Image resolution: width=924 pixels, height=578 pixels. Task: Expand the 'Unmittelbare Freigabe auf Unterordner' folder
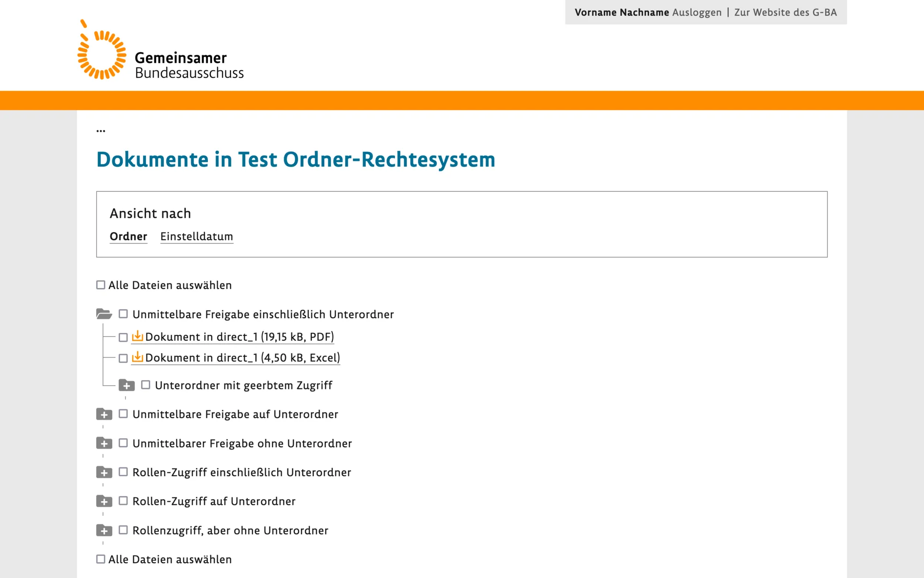(x=105, y=414)
